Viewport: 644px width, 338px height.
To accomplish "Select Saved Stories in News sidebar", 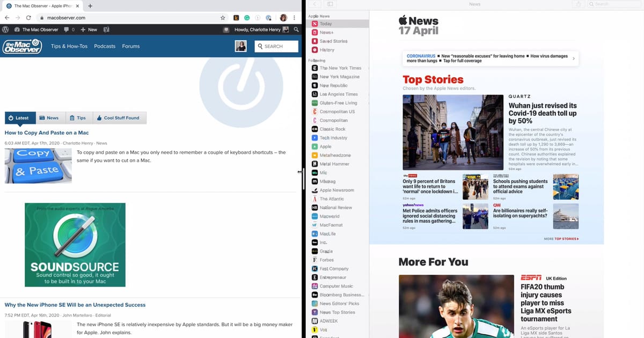I will 333,41.
